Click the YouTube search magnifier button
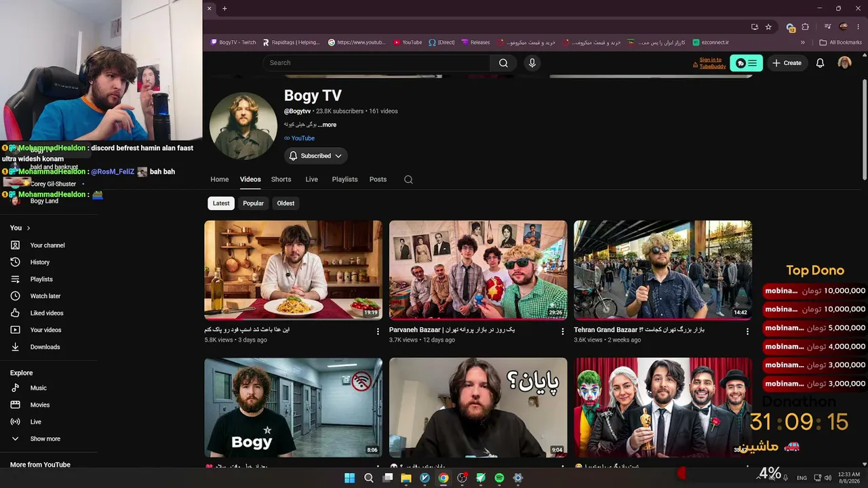 tap(503, 63)
